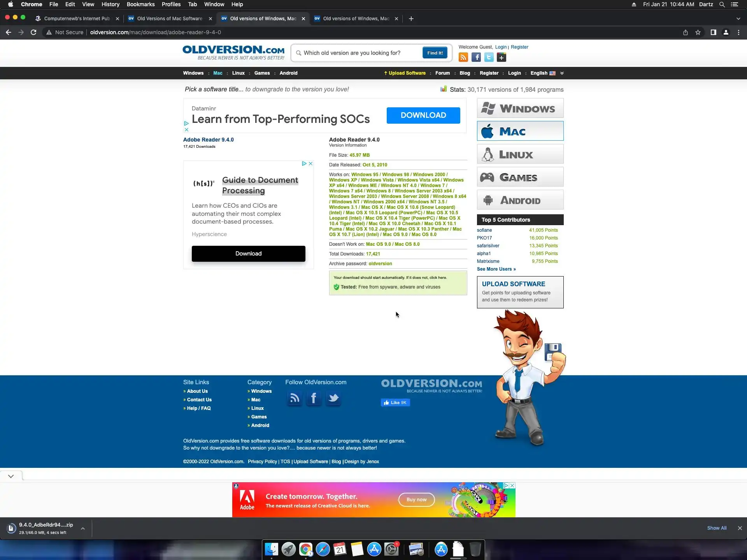Open the Facebook icon beside the search box

(x=476, y=58)
